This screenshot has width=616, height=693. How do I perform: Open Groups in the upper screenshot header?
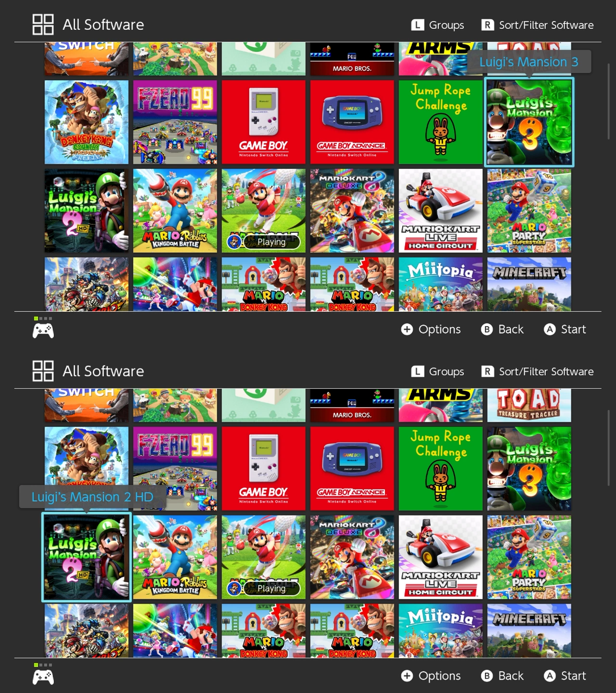[438, 25]
